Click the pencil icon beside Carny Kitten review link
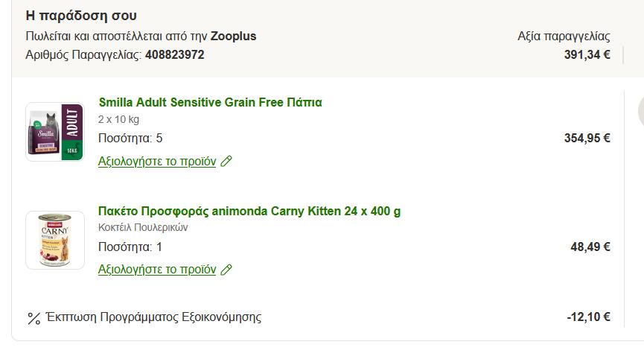 [226, 270]
